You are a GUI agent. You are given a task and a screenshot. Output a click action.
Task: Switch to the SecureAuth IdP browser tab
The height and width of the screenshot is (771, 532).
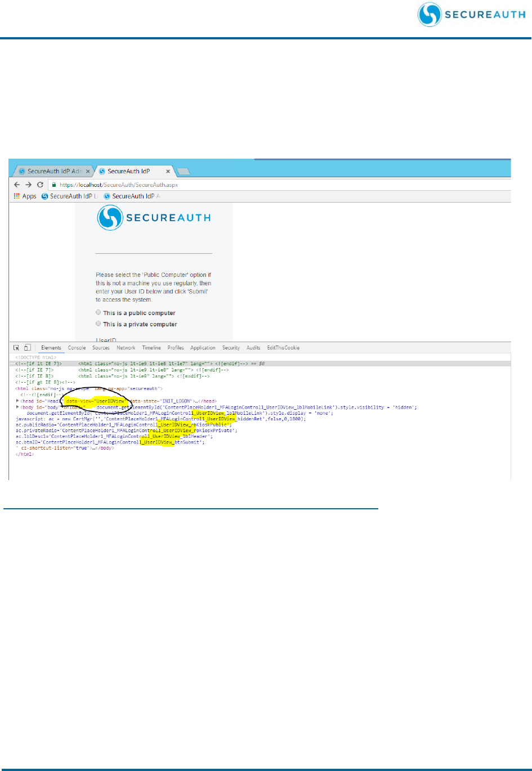[x=133, y=171]
